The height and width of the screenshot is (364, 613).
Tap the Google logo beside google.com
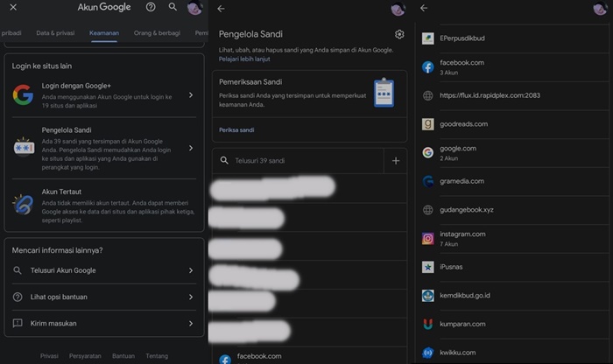[427, 153]
